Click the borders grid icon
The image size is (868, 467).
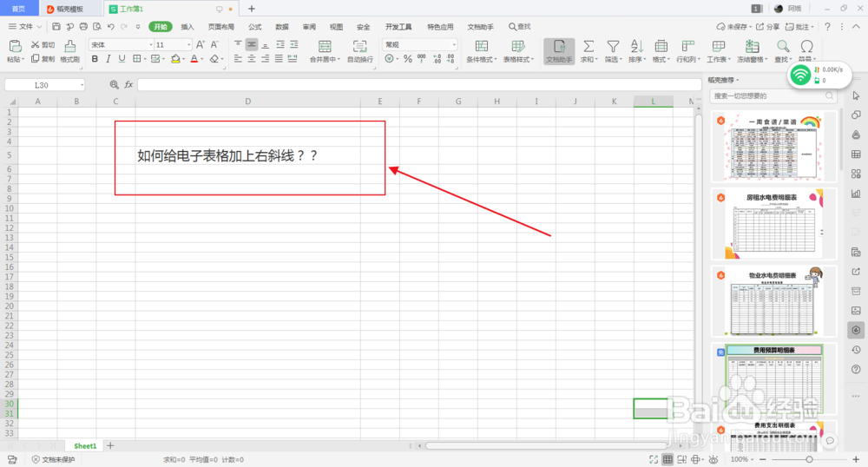point(136,59)
